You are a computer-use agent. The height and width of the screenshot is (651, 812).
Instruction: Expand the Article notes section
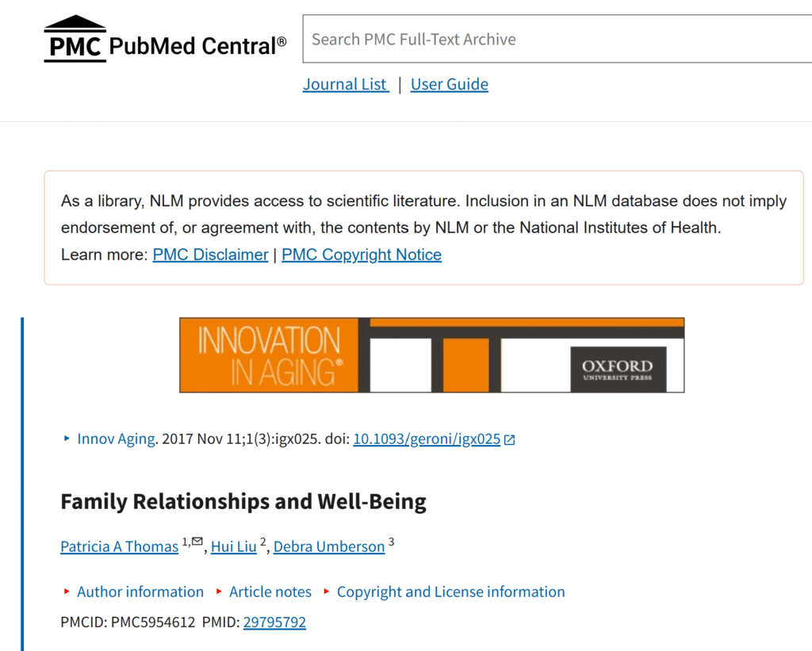point(270,592)
